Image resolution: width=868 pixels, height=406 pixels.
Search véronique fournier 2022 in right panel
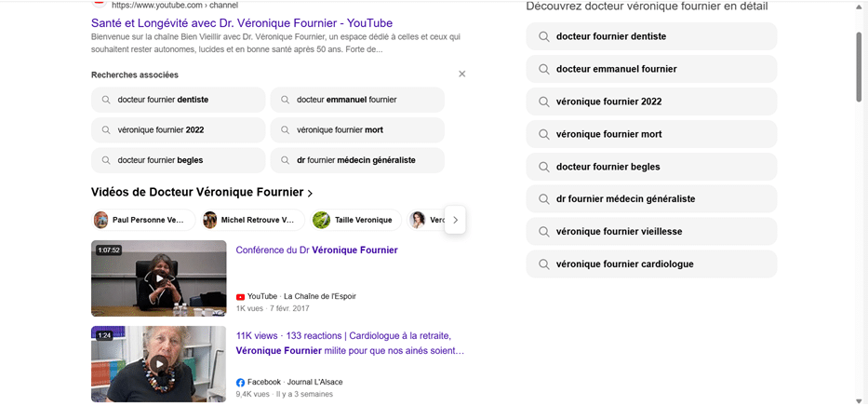[651, 101]
